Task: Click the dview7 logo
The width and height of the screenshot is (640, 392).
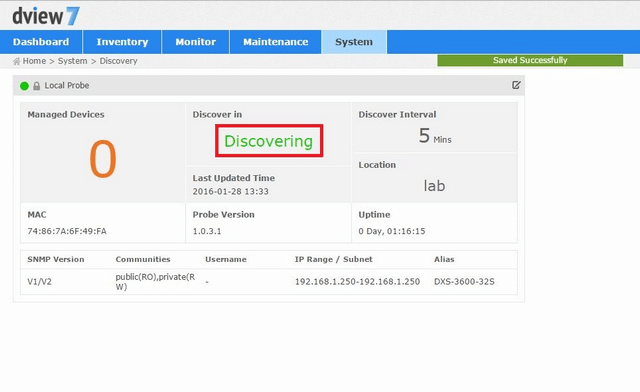Action: click(46, 16)
